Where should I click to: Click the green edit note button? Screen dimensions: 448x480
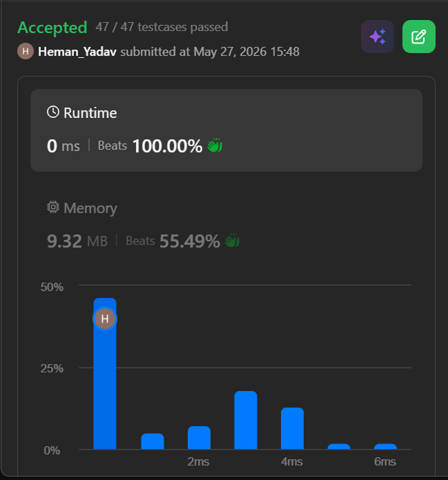click(418, 37)
